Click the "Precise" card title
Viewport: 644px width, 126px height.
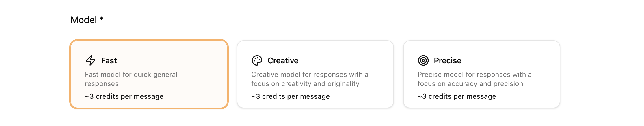point(447,61)
